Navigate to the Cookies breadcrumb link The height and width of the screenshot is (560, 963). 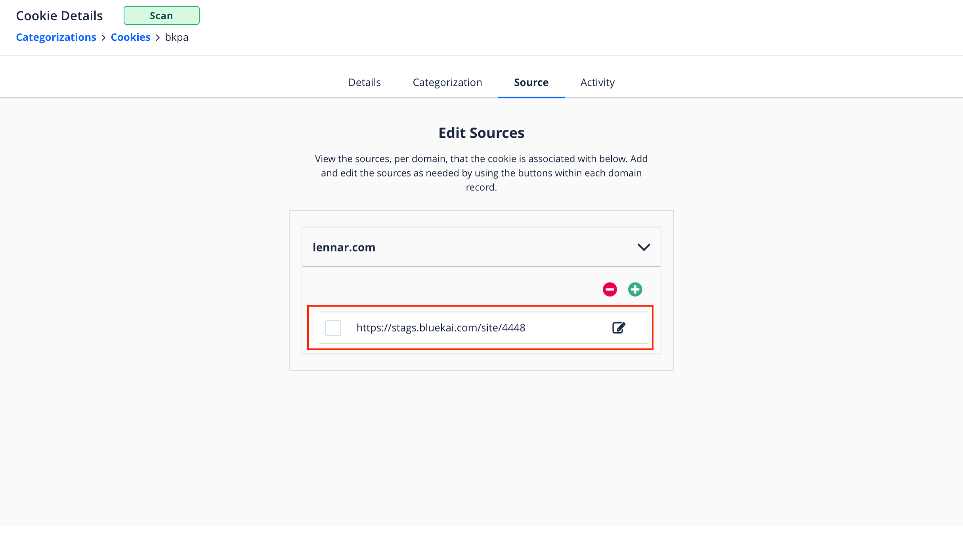pos(130,37)
